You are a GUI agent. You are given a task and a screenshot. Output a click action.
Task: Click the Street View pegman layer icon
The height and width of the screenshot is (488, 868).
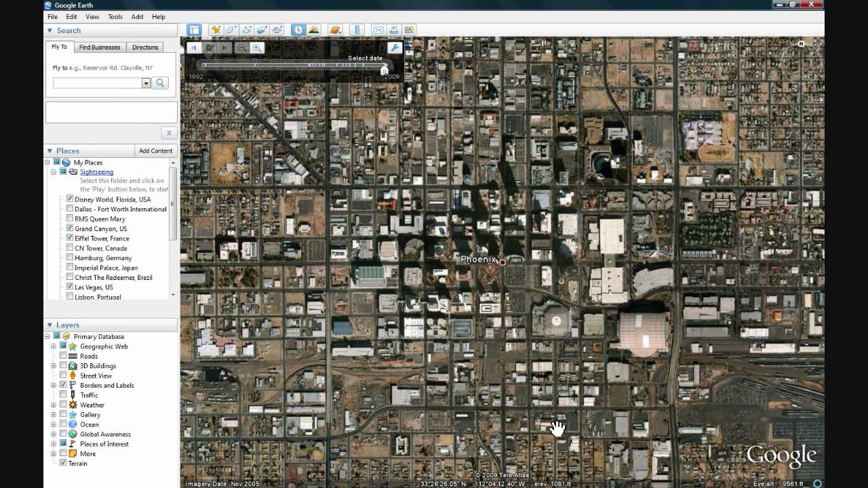[73, 375]
